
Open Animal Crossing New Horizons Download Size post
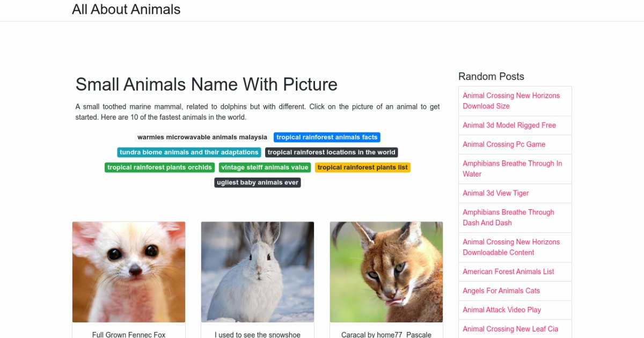click(x=511, y=101)
